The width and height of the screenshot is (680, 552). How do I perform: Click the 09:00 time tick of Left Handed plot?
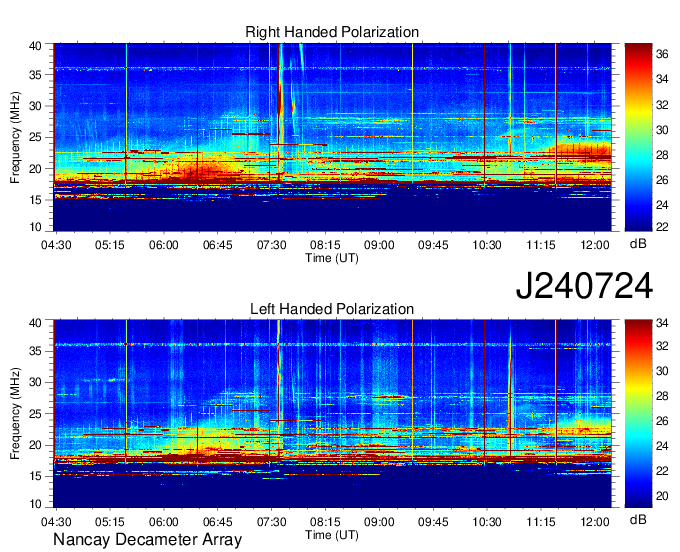pyautogui.click(x=379, y=521)
